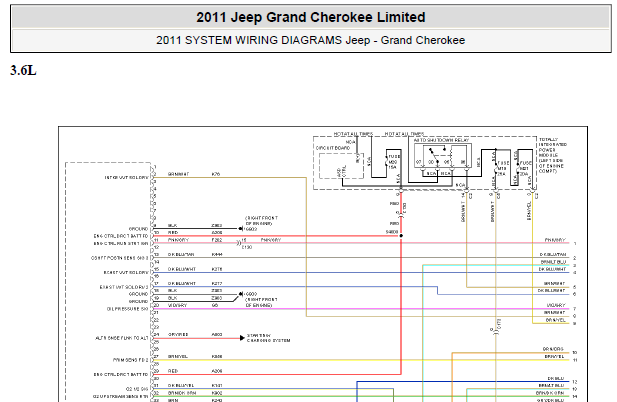This screenshot has width=617, height=402.
Task: Click the BRN/YEL wire label at pin 27
Action: point(178,356)
